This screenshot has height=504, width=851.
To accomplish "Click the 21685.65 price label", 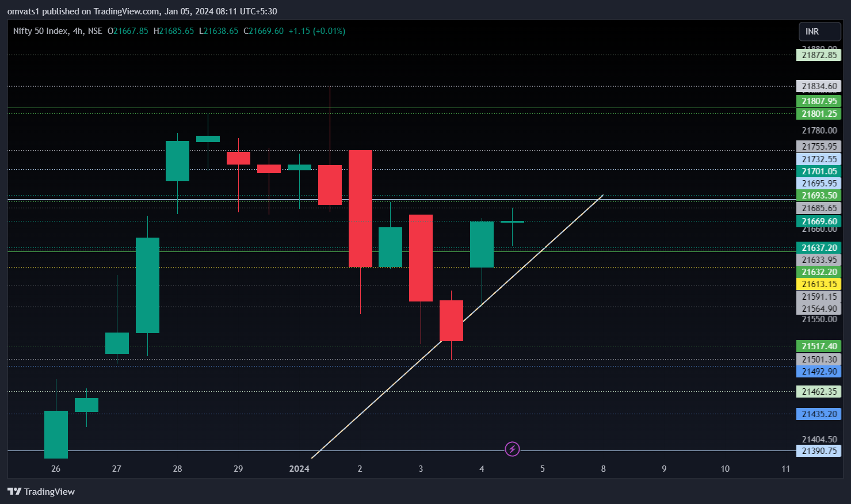I will coord(819,208).
